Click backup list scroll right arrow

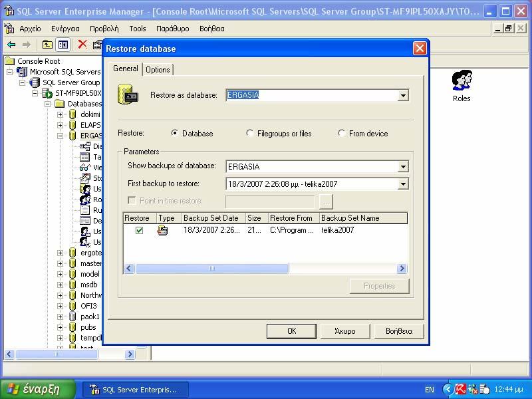[x=402, y=269]
